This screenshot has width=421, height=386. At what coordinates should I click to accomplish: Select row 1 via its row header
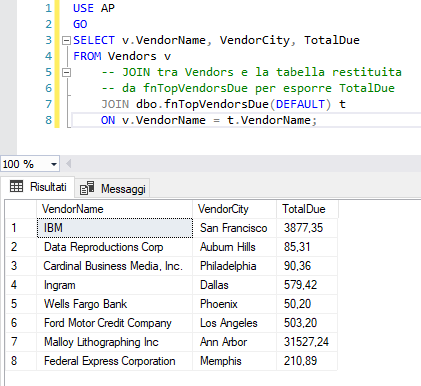21,228
